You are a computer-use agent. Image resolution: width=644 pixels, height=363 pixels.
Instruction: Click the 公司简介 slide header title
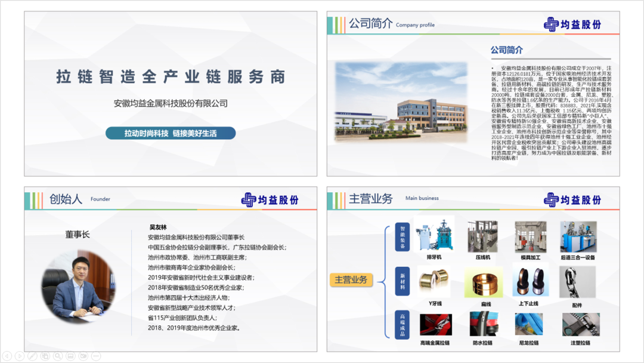tap(370, 24)
